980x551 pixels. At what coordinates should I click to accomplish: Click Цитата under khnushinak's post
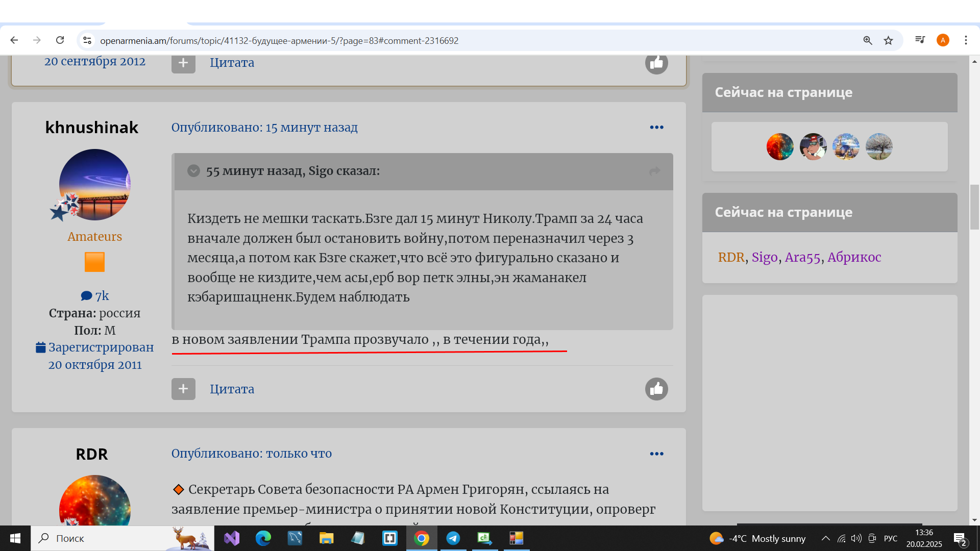pyautogui.click(x=232, y=389)
